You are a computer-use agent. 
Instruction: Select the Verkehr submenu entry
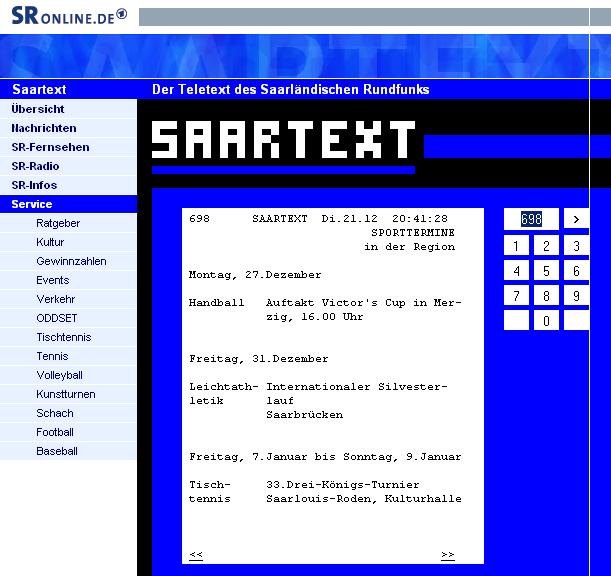tap(55, 299)
